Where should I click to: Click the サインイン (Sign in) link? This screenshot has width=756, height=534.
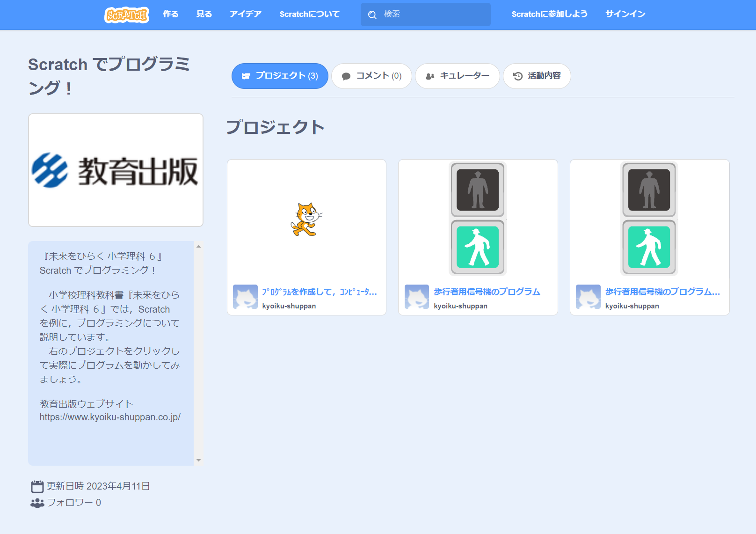(x=625, y=14)
